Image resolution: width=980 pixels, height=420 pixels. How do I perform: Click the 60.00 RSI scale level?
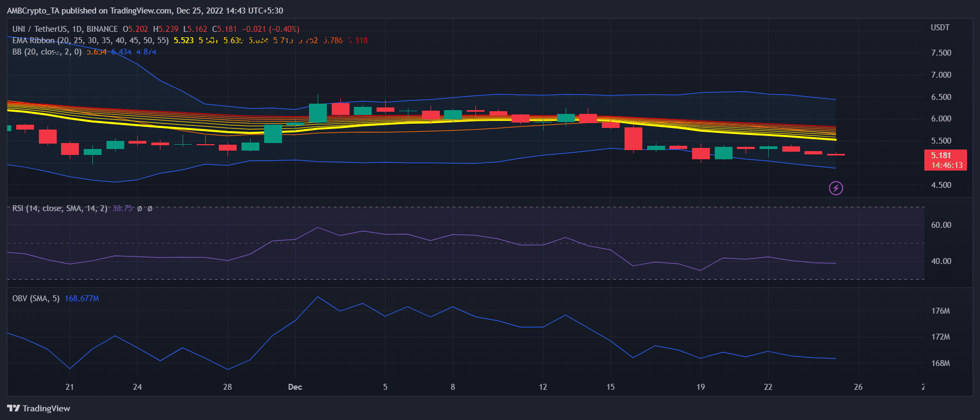point(941,225)
